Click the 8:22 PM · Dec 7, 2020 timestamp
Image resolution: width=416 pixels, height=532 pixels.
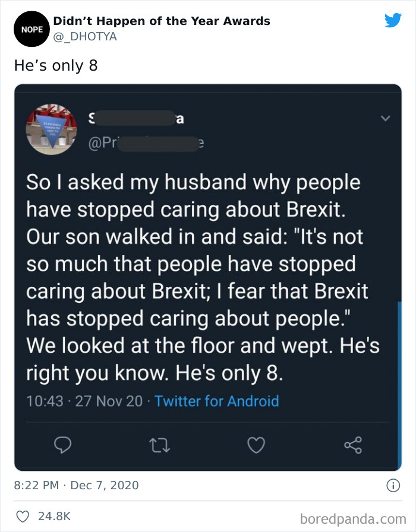[x=76, y=485]
